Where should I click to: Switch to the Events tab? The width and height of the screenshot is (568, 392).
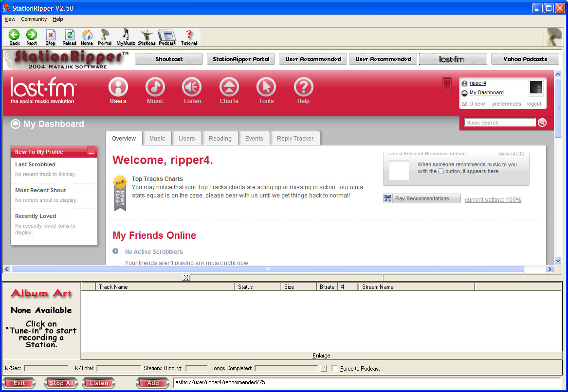[x=254, y=138]
